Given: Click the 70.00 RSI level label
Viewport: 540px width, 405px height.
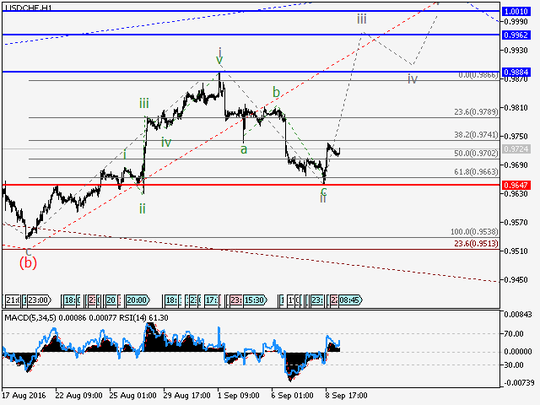Looking at the screenshot, I should pyautogui.click(x=514, y=334).
